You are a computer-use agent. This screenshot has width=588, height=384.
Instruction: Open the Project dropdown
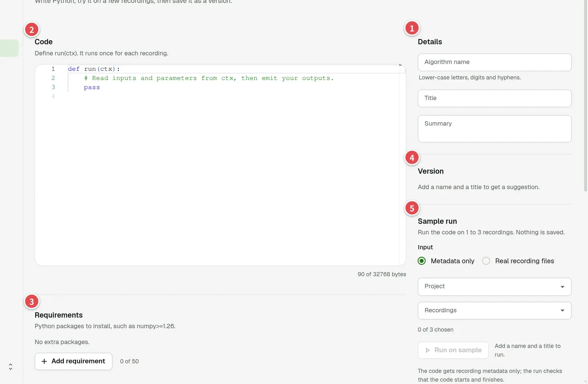pos(494,287)
